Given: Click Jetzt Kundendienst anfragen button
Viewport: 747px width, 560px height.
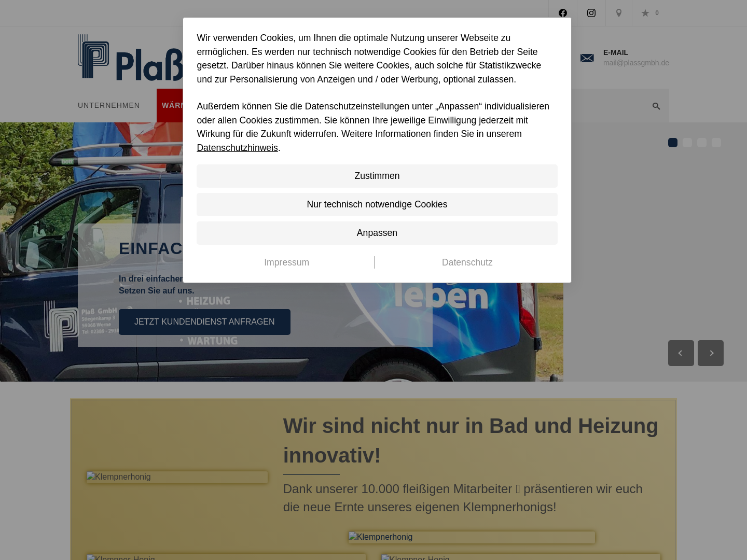Looking at the screenshot, I should pos(204,322).
